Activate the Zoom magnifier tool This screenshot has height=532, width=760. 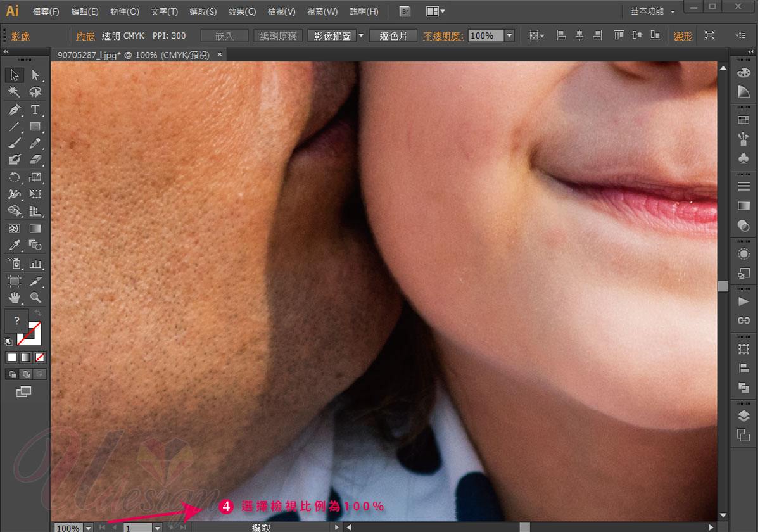35,297
